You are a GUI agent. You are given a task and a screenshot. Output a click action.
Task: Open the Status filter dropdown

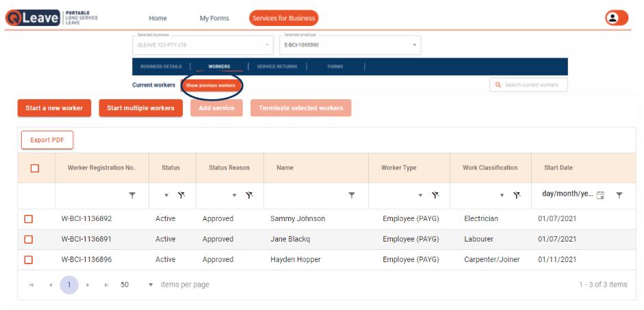pos(166,196)
